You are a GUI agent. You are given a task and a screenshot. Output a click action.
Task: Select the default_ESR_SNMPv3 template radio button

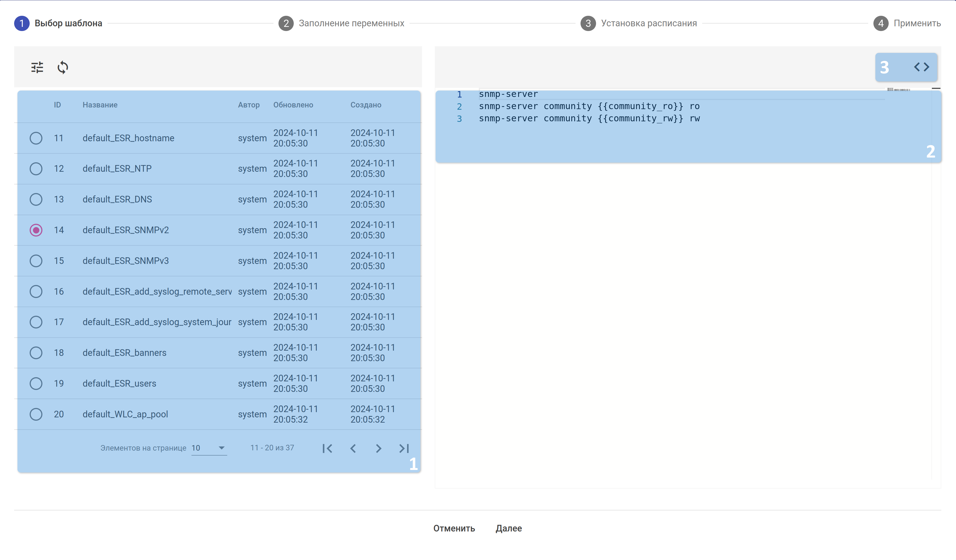[36, 261]
